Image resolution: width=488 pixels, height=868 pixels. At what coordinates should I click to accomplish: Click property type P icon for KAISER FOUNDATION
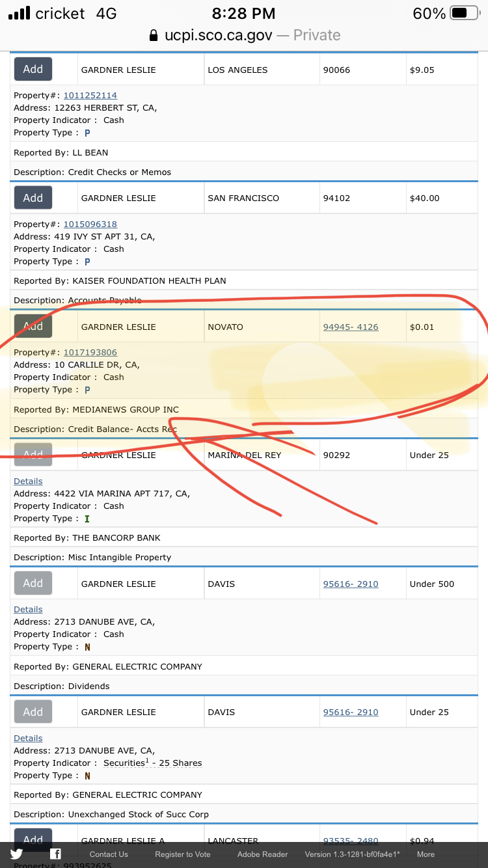tap(87, 262)
